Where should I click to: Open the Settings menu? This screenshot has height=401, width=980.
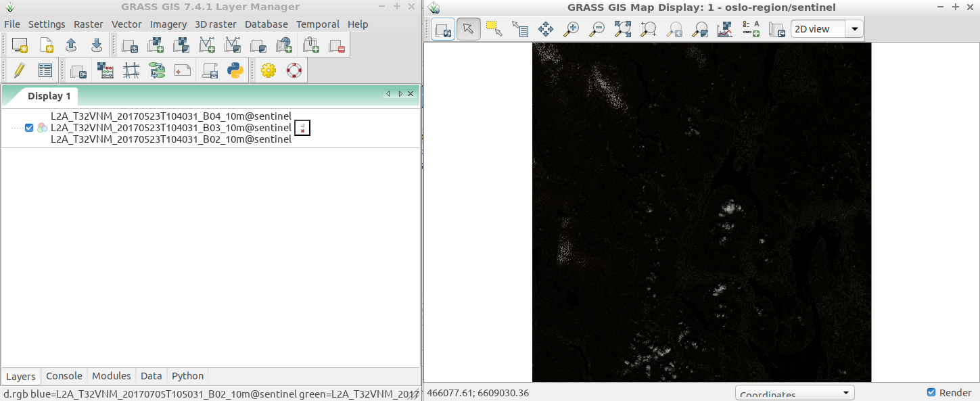47,24
